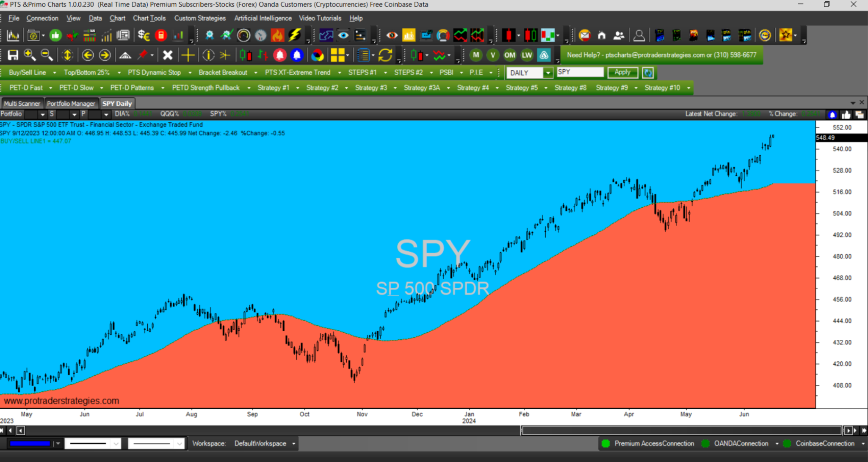
Task: Toggle the LW round button
Action: (527, 55)
